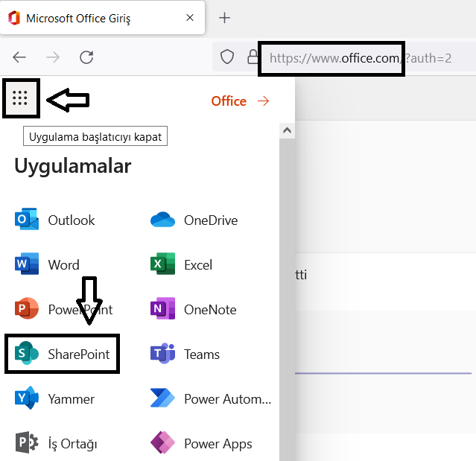The height and width of the screenshot is (461, 476).
Task: Click the İş Ortağı label
Action: (x=73, y=444)
